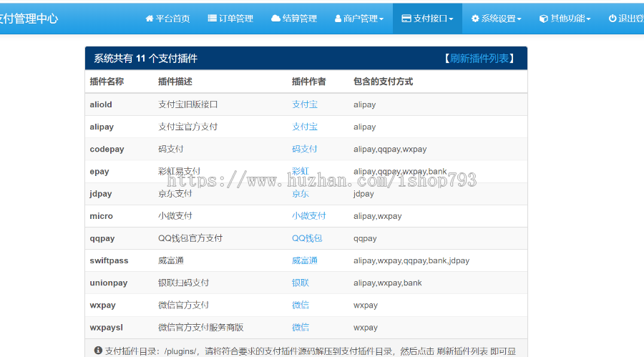The height and width of the screenshot is (357, 644).
Task: Open the 码支付 author link
Action: [x=304, y=149]
